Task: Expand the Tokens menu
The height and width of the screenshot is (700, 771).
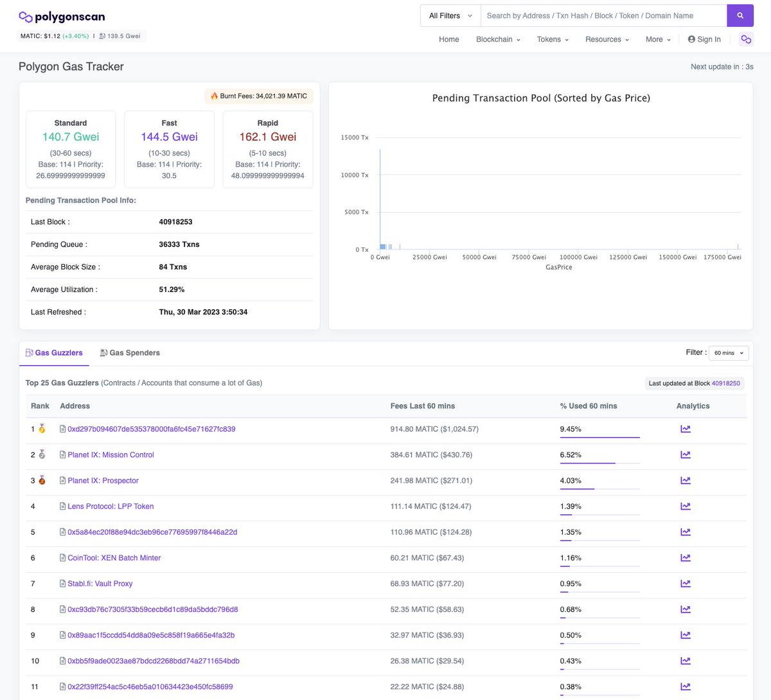Action: pos(553,39)
